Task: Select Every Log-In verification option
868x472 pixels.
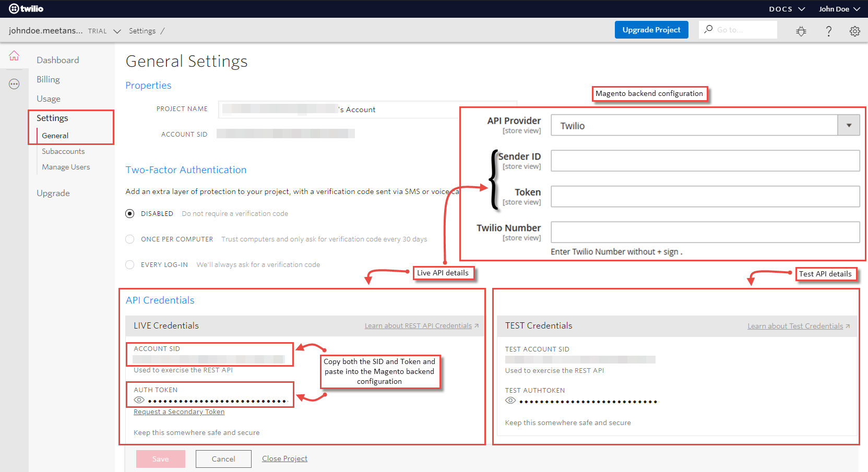Action: pos(130,264)
